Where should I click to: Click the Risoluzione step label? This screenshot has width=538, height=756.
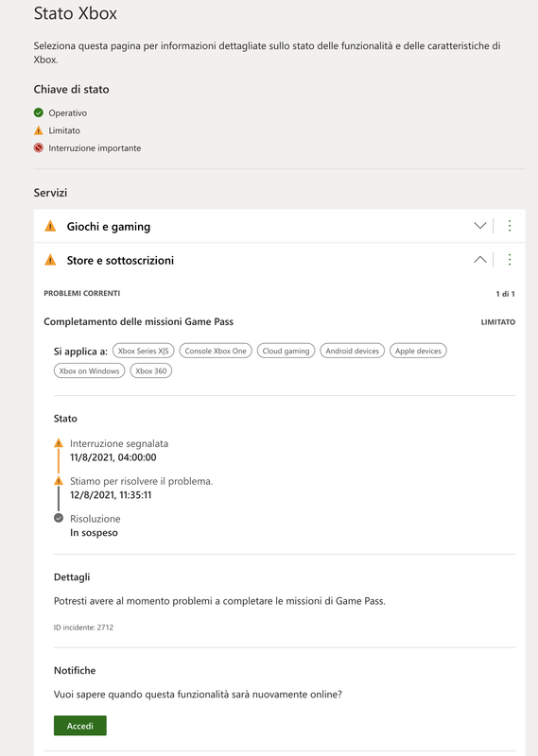coord(95,519)
